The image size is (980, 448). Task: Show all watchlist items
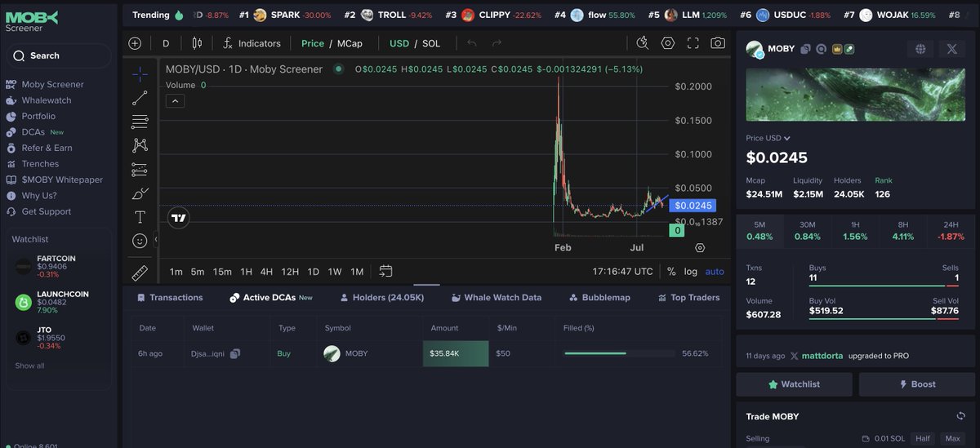pos(29,366)
